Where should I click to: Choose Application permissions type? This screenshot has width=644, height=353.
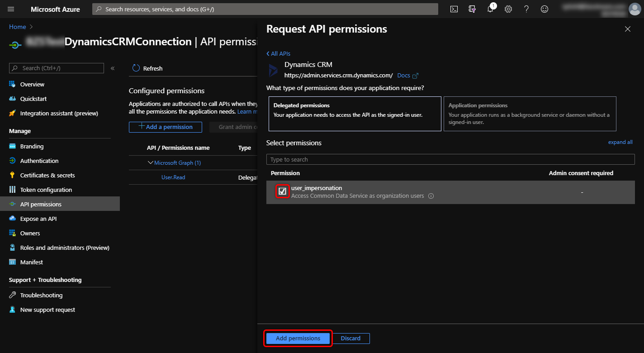(x=530, y=114)
